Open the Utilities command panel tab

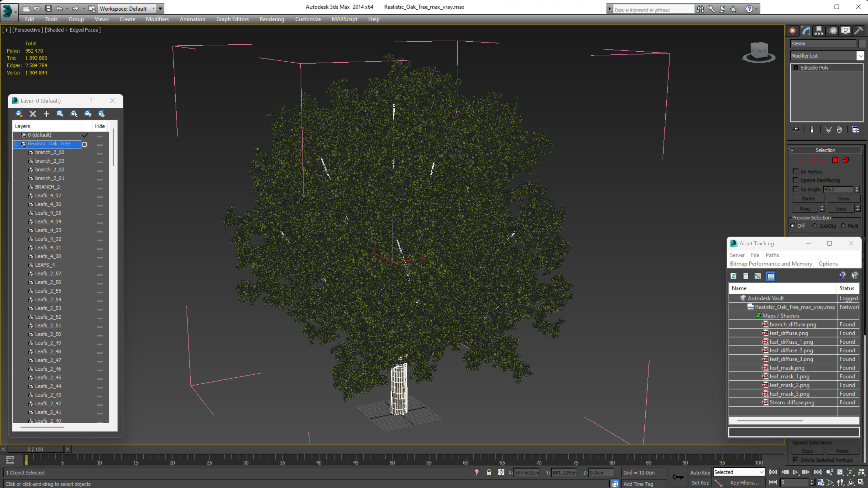pos(859,31)
